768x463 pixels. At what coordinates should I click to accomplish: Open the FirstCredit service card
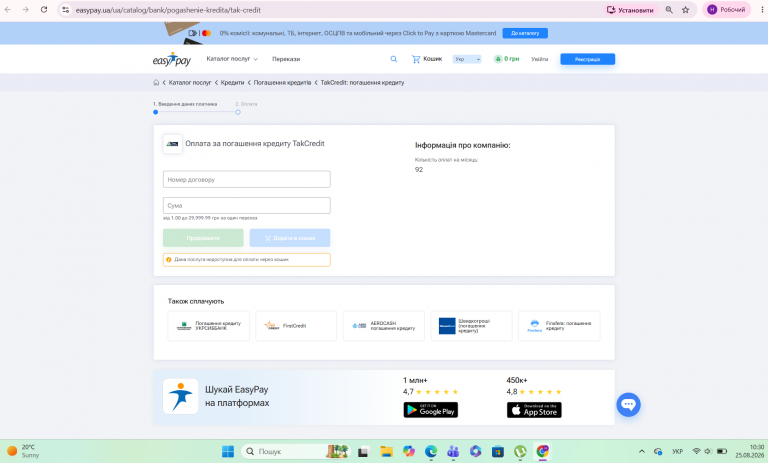(x=296, y=326)
